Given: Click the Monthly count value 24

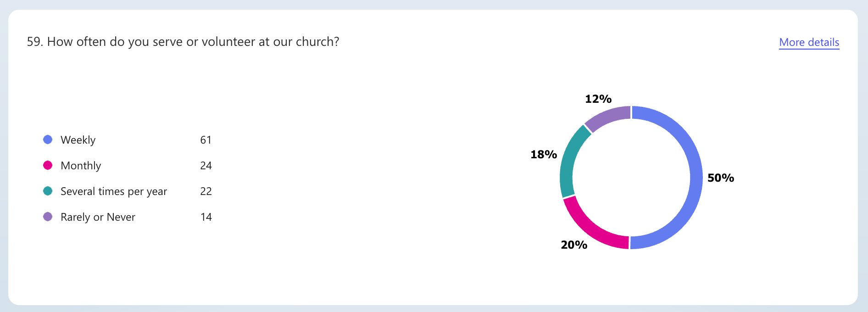Looking at the screenshot, I should pos(206,166).
